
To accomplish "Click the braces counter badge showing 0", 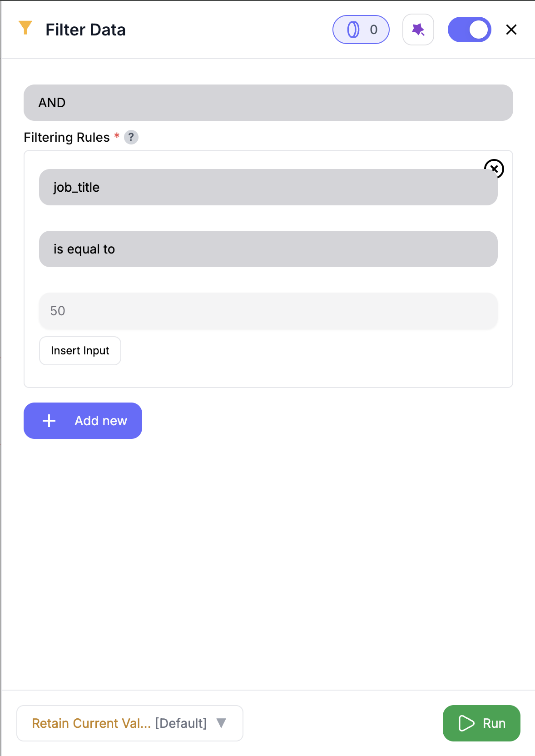I will tap(361, 29).
